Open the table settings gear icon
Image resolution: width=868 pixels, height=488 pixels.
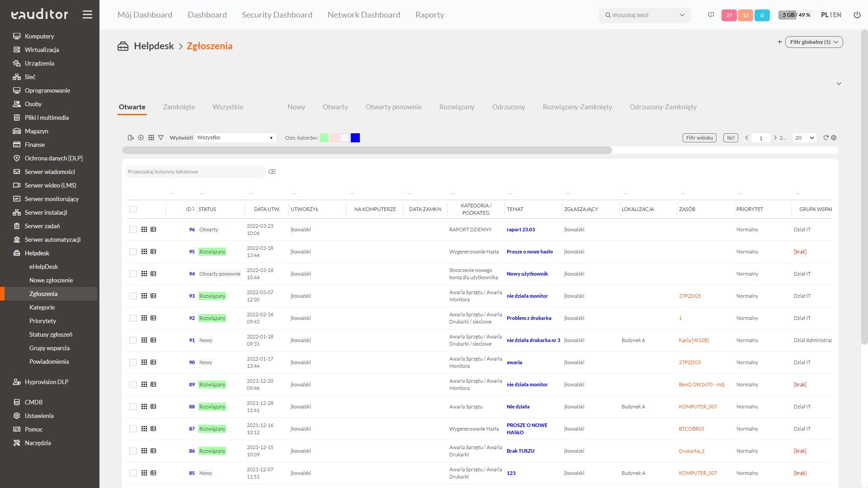pyautogui.click(x=834, y=138)
